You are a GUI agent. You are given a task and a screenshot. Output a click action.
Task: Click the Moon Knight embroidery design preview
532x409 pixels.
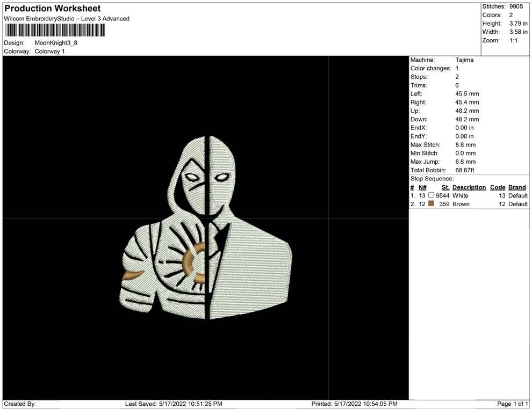click(206, 228)
